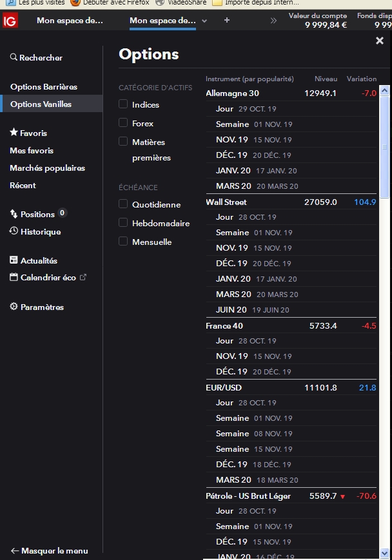Open the Récent menu entry

pos(23,186)
